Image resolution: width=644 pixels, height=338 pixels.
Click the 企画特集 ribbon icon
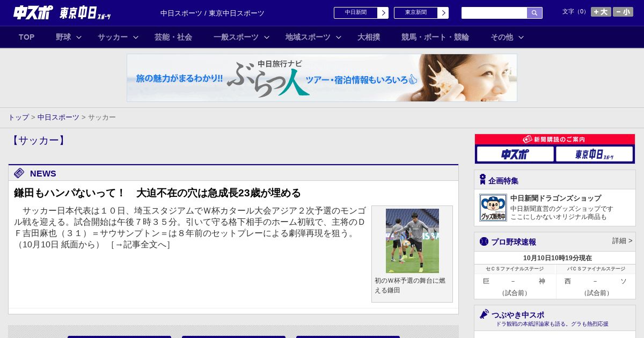pyautogui.click(x=482, y=180)
